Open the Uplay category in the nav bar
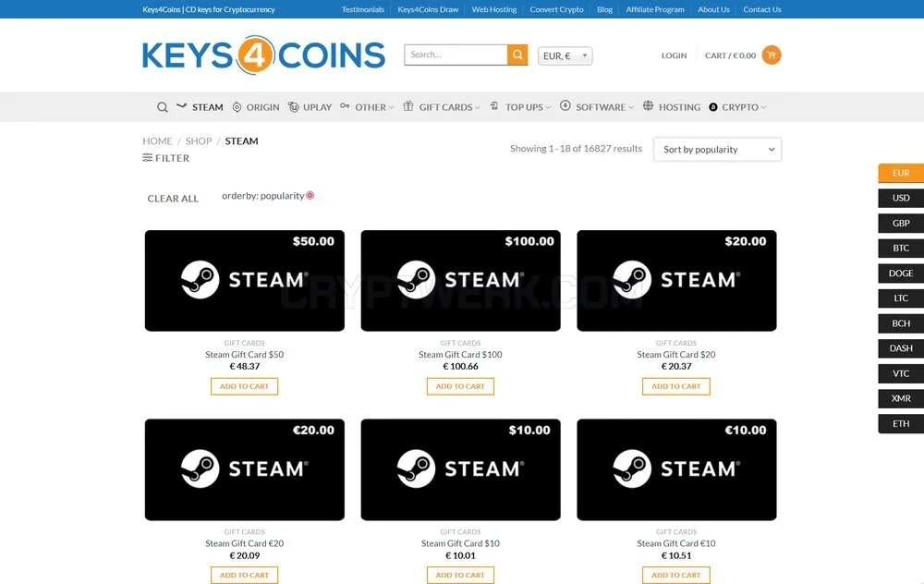Screen dimensions: 924x584 (x=317, y=107)
